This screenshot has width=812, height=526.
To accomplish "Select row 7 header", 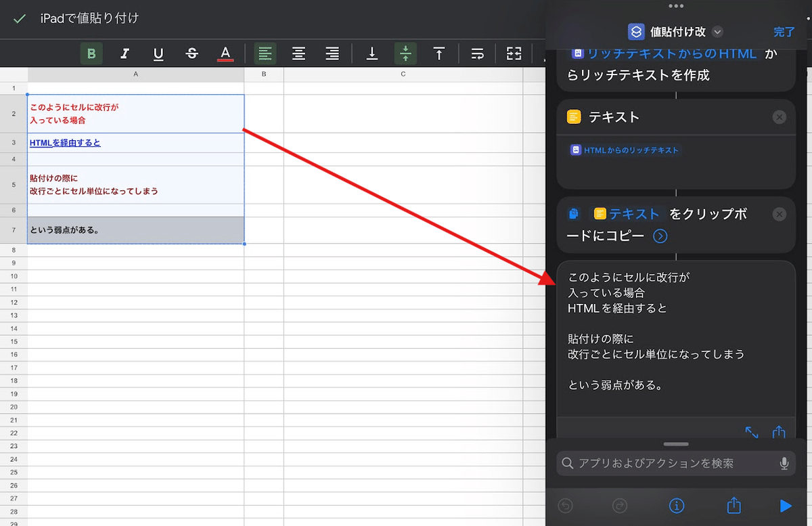I will (14, 230).
